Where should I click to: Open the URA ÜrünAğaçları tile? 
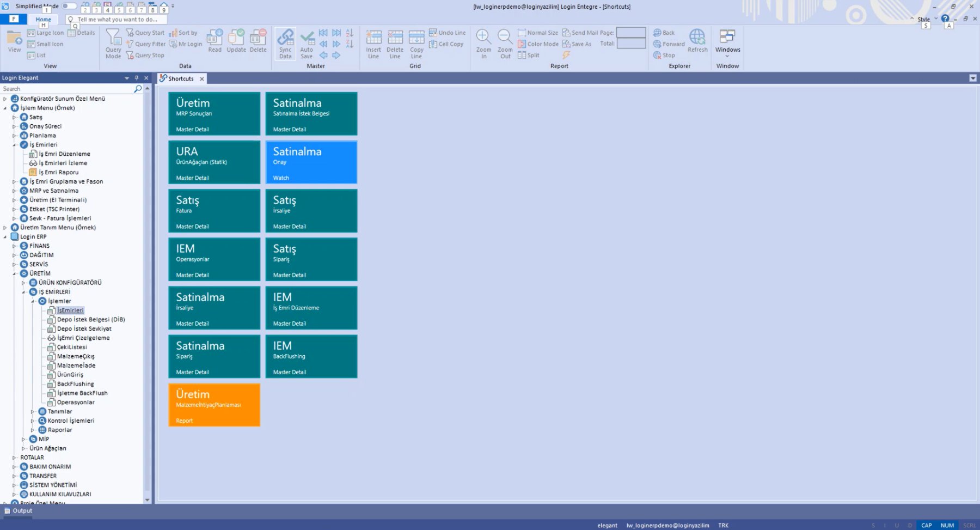pyautogui.click(x=215, y=162)
